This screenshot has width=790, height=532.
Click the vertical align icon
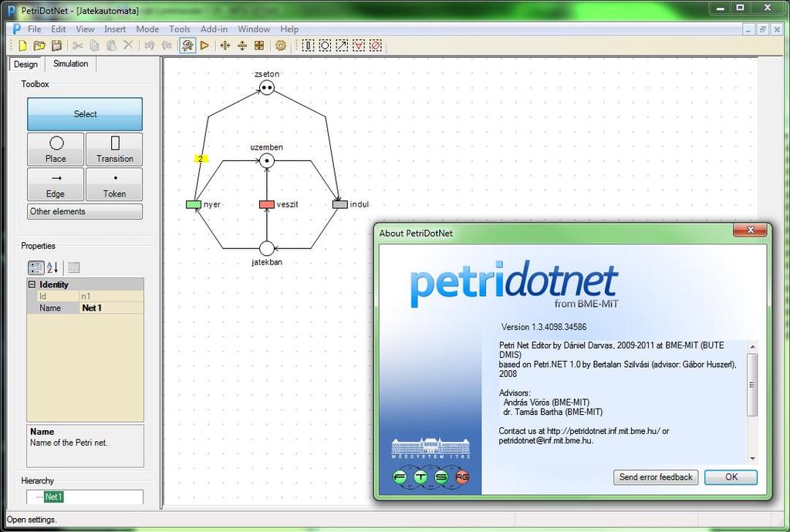(242, 45)
